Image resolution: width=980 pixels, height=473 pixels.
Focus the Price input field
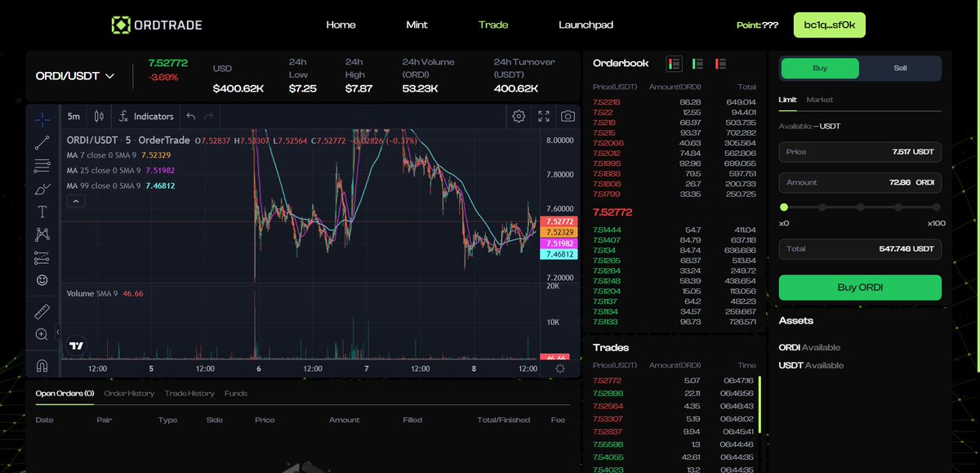click(860, 152)
